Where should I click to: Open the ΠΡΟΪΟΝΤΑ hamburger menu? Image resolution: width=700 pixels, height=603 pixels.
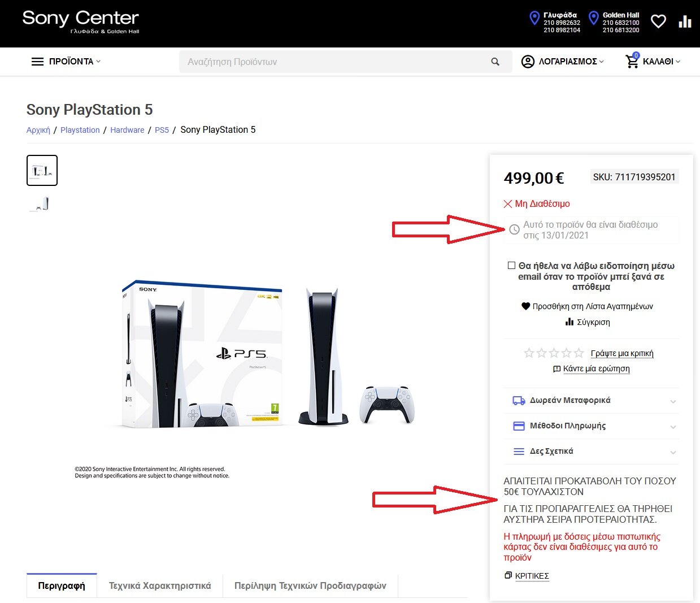click(66, 62)
